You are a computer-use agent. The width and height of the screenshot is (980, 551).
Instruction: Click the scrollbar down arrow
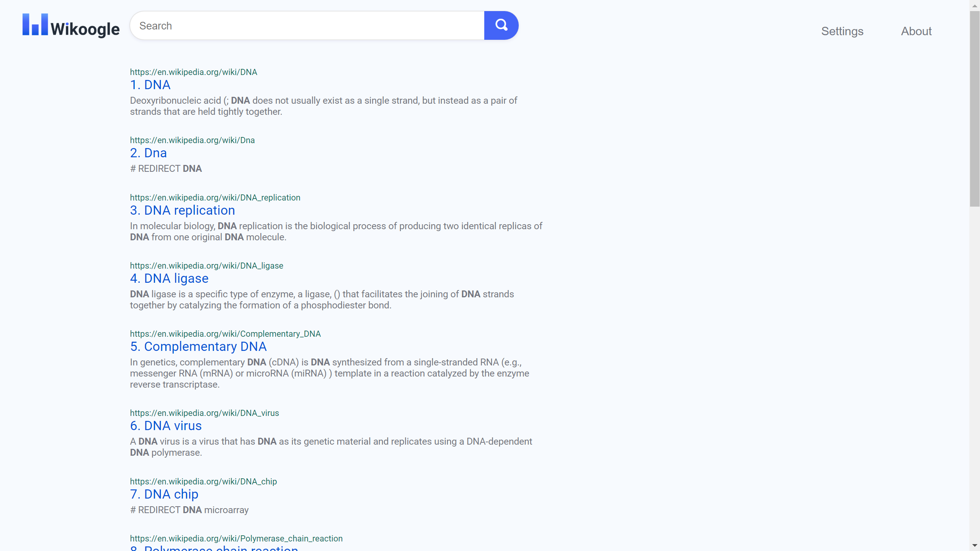pos(975,545)
